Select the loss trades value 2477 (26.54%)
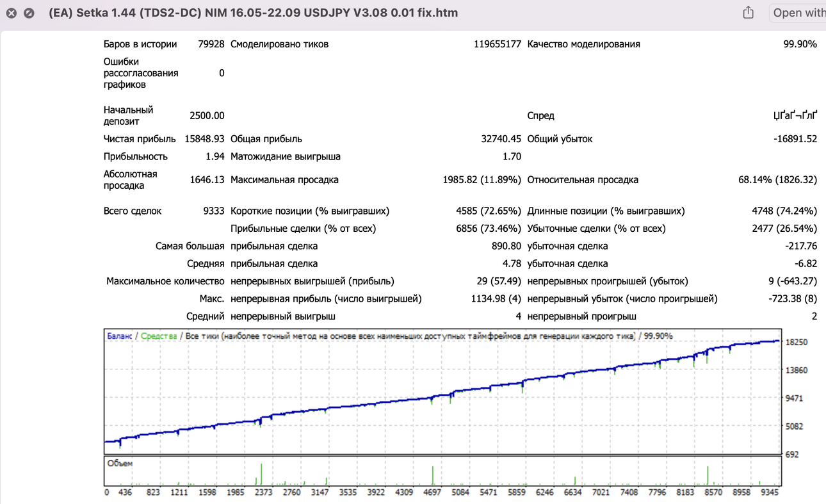The height and width of the screenshot is (504, 826). click(784, 228)
